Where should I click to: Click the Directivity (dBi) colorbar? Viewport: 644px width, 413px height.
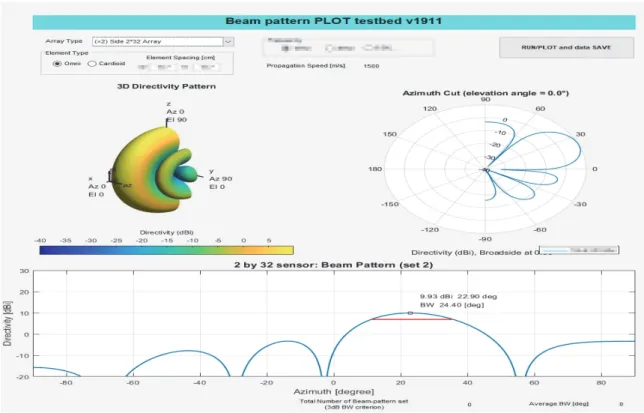tap(166, 250)
